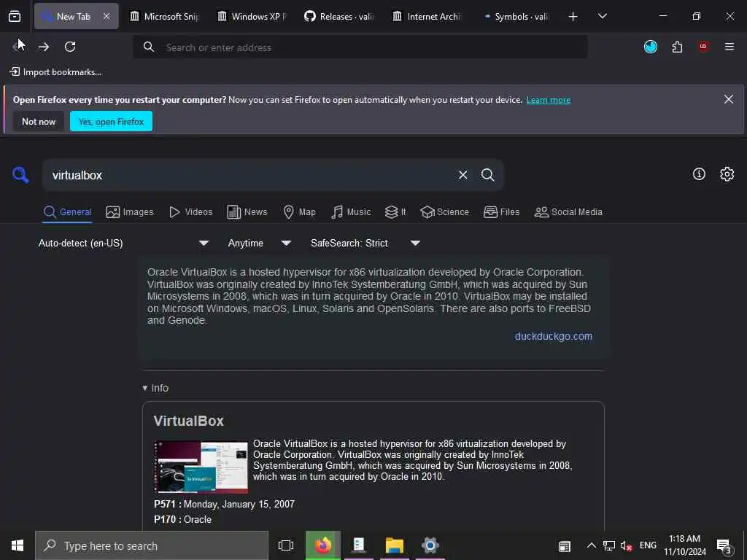Open the news widget tray icon

click(x=565, y=546)
